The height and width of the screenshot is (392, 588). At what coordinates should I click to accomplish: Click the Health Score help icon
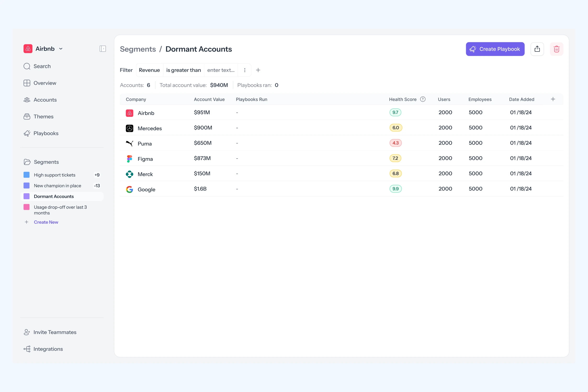click(423, 99)
